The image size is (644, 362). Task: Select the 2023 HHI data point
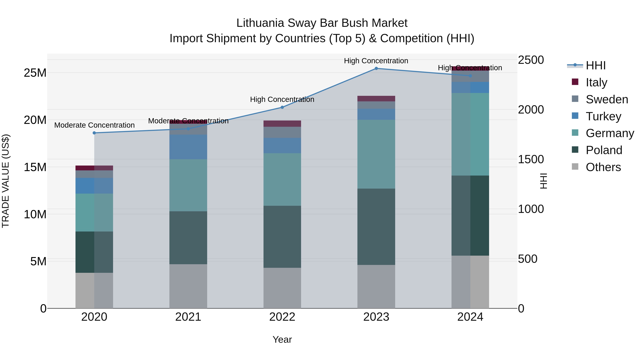pos(376,68)
